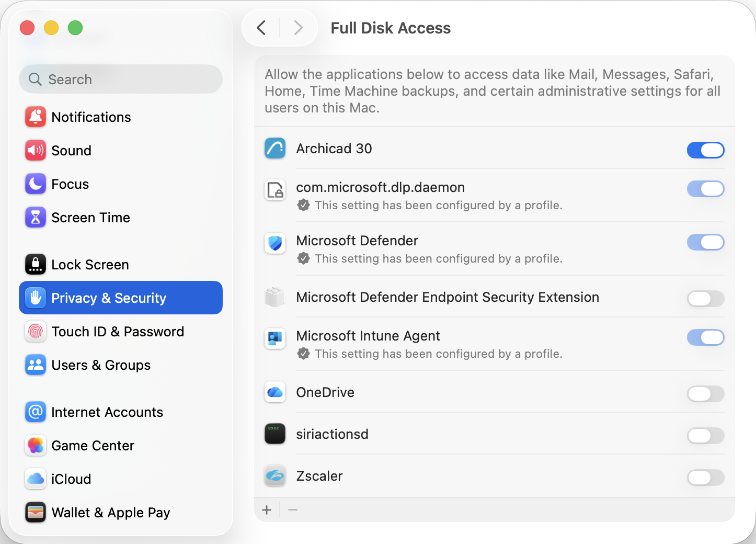Click the Microsoft Defender shield icon
Screen dimensions: 756x544
[x=275, y=243]
